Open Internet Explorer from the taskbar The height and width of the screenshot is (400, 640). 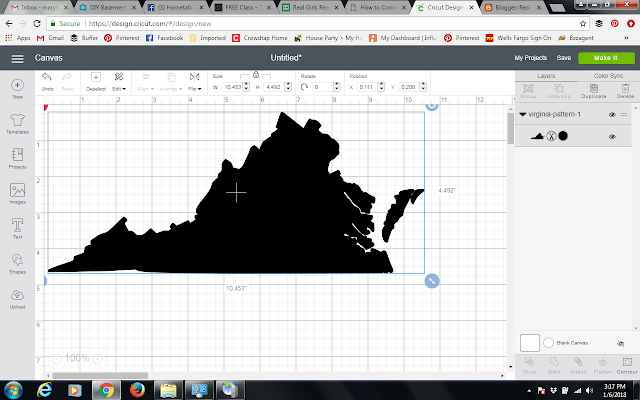(x=44, y=390)
